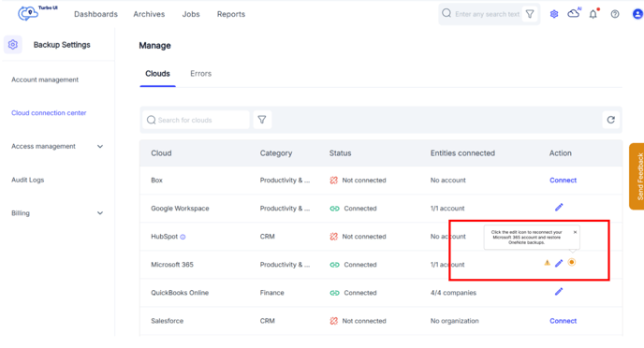The height and width of the screenshot is (348, 644).
Task: Open the Reports menu
Action: pyautogui.click(x=231, y=14)
